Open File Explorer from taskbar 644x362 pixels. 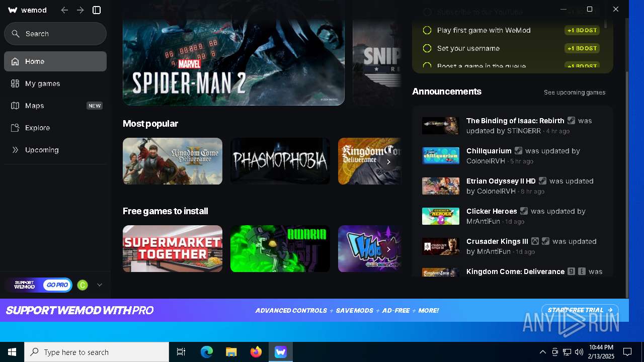point(231,352)
